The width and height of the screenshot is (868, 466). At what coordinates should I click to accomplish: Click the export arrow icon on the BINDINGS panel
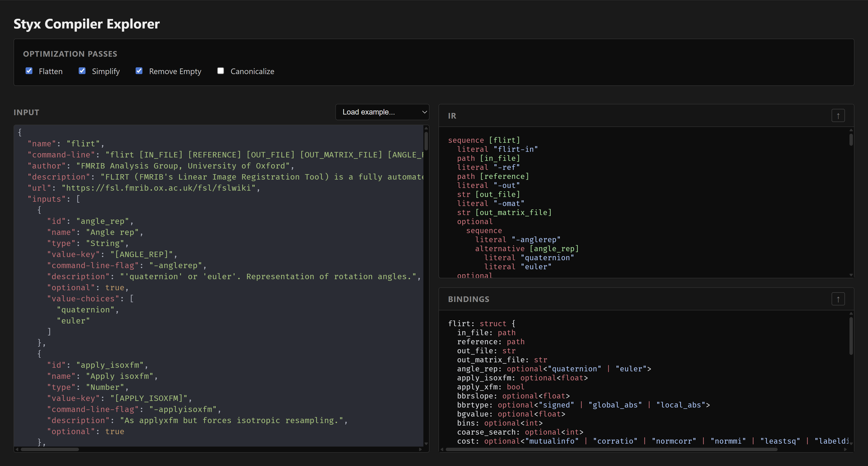[x=838, y=299]
